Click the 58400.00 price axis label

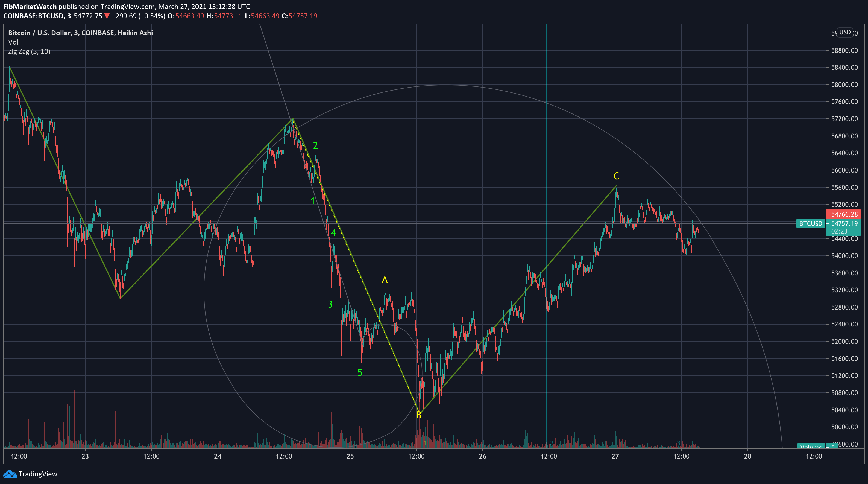tap(844, 68)
